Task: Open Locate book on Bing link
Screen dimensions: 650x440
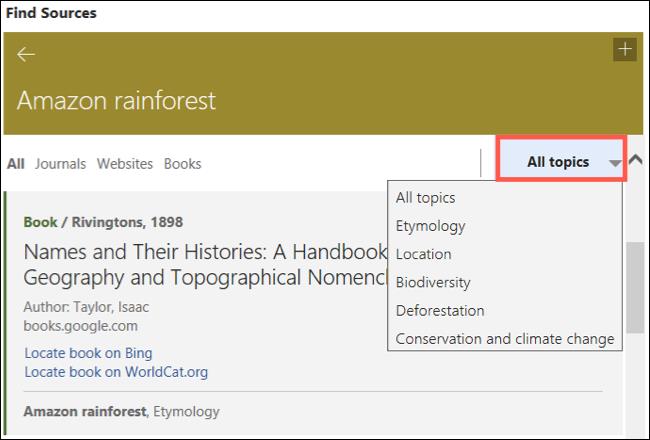Action: pos(88,353)
